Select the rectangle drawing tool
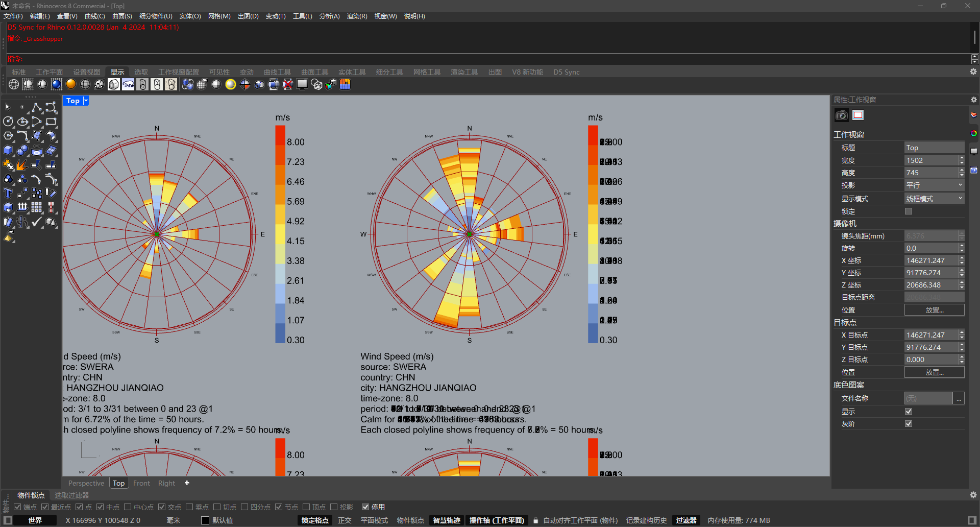980x527 pixels. (51, 122)
